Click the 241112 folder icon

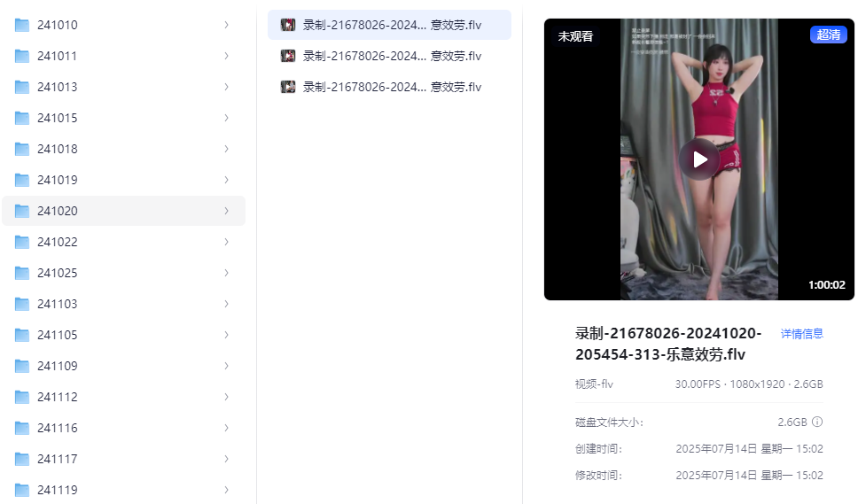coord(22,397)
